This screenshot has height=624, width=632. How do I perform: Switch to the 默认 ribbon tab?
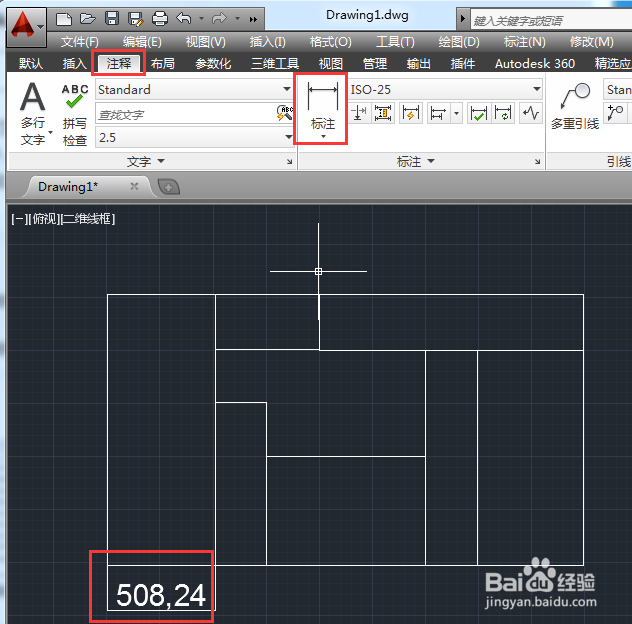pyautogui.click(x=31, y=64)
